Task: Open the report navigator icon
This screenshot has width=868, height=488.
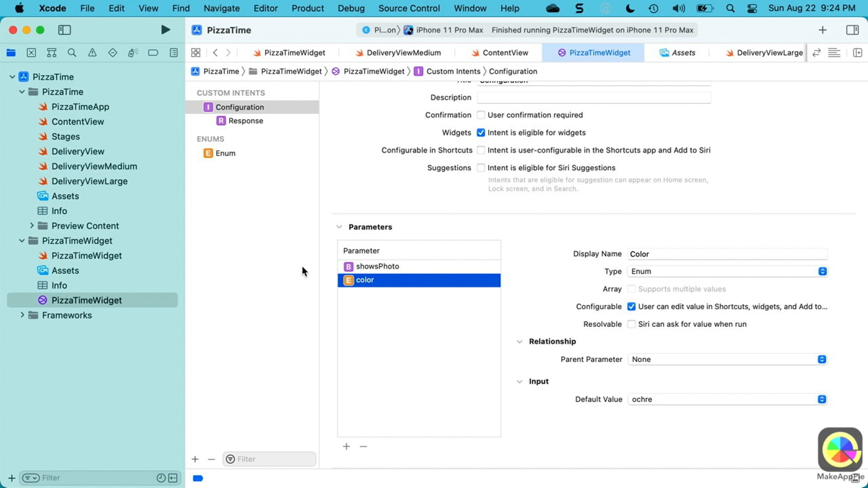Action: [x=174, y=53]
